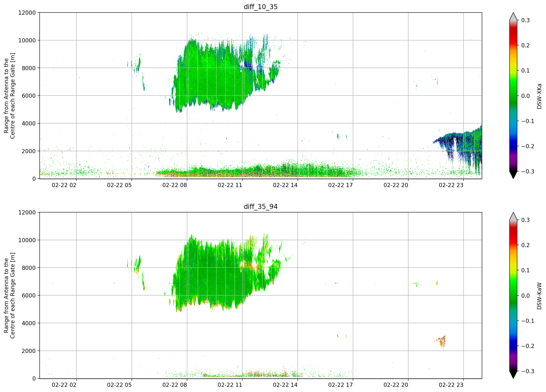This screenshot has width=546, height=392.
Task: Click the "02-22 05" tick label under diff_35_94
Action: (120, 385)
